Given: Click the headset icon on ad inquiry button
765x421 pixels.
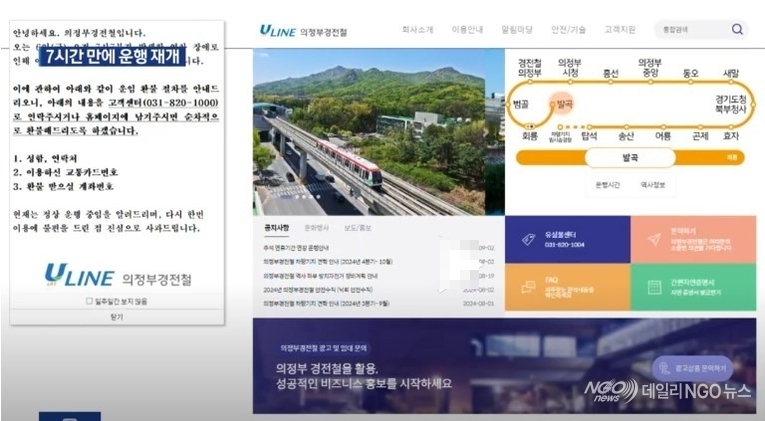Looking at the screenshot, I should coord(664,368).
